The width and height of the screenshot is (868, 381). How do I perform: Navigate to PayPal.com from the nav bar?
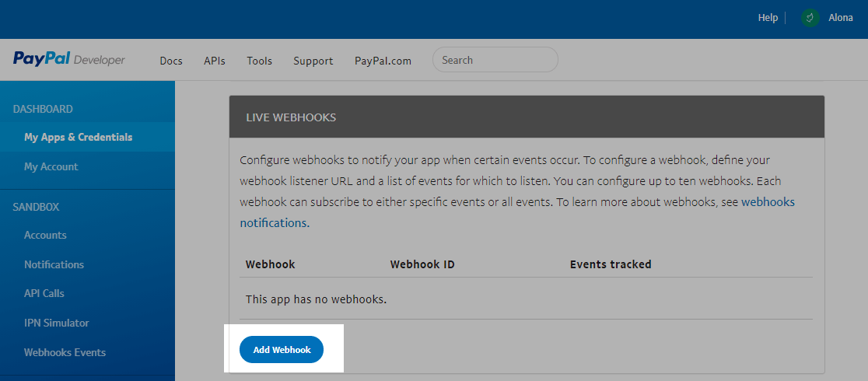pyautogui.click(x=383, y=61)
